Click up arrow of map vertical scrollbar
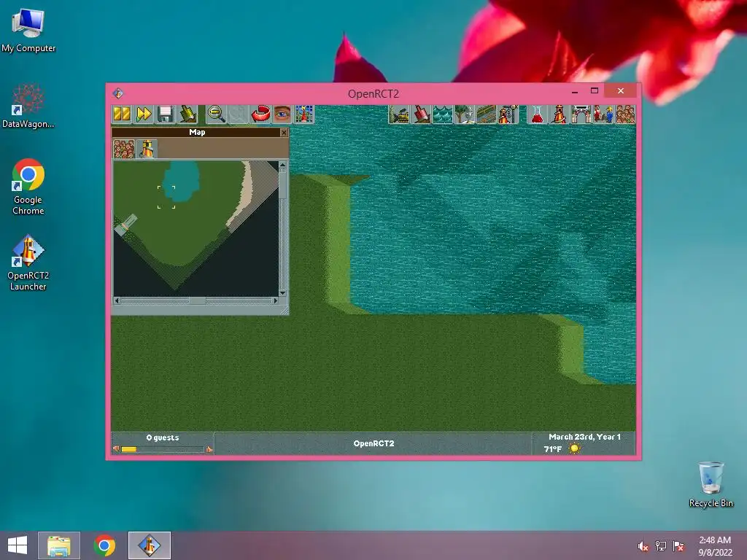 (x=283, y=165)
